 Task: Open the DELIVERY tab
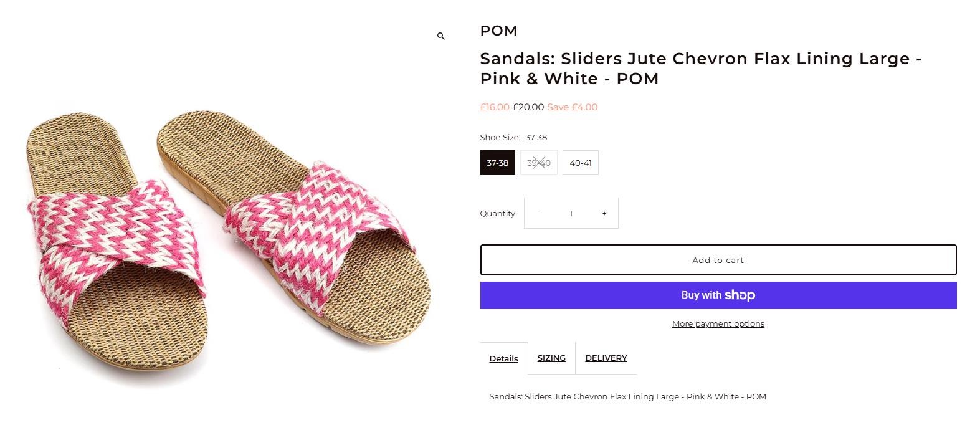(x=606, y=358)
